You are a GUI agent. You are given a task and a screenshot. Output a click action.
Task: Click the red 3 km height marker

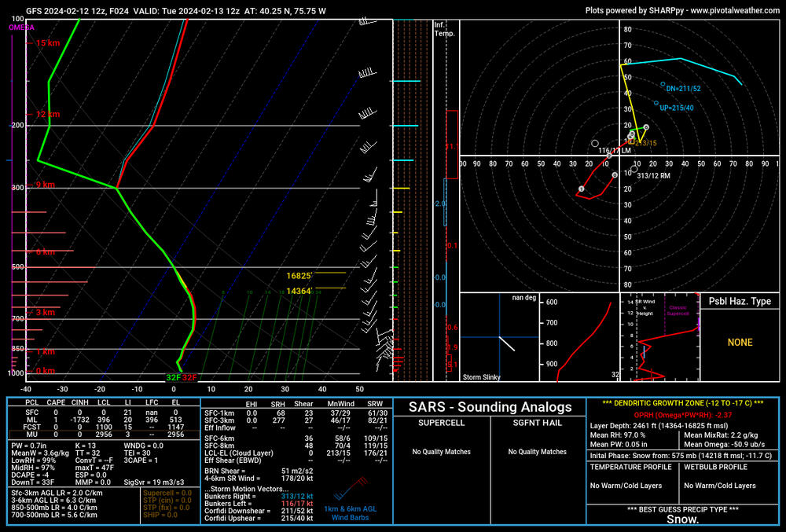tap(45, 313)
